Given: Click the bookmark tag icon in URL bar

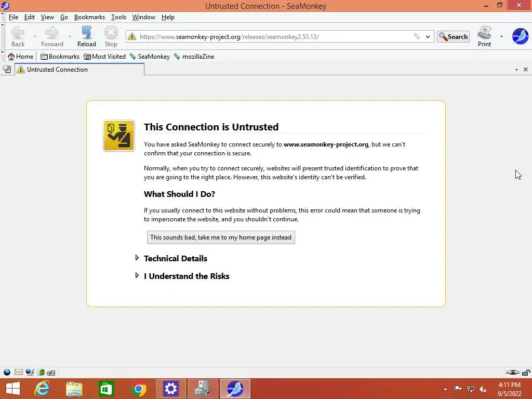Looking at the screenshot, I should (x=417, y=36).
